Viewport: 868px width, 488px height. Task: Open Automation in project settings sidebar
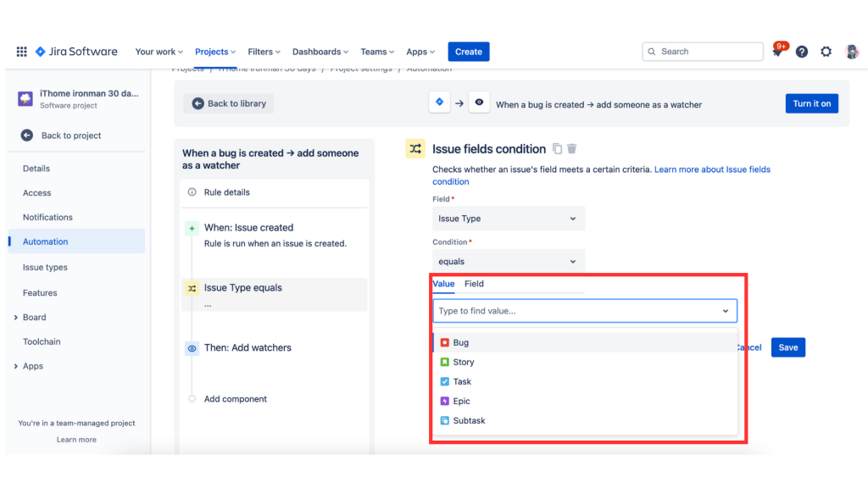pos(76,241)
